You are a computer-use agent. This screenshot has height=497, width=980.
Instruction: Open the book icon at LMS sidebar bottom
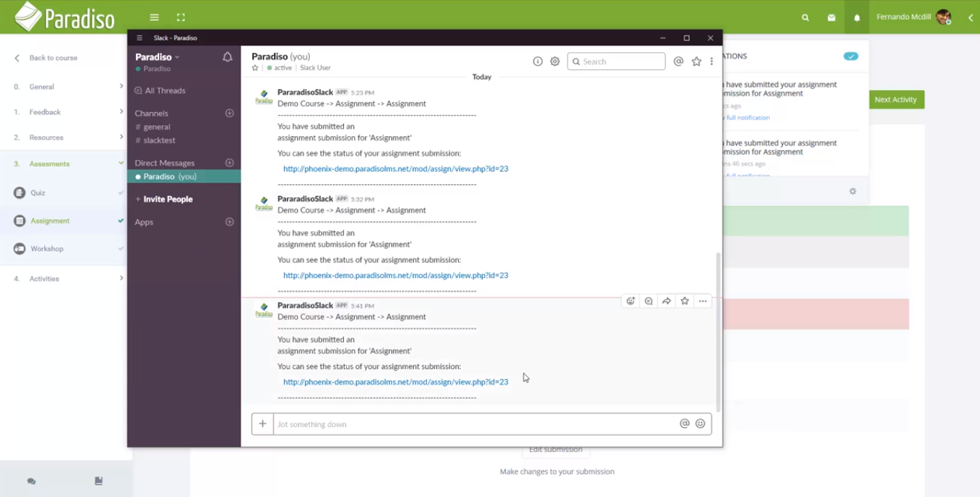coord(99,481)
